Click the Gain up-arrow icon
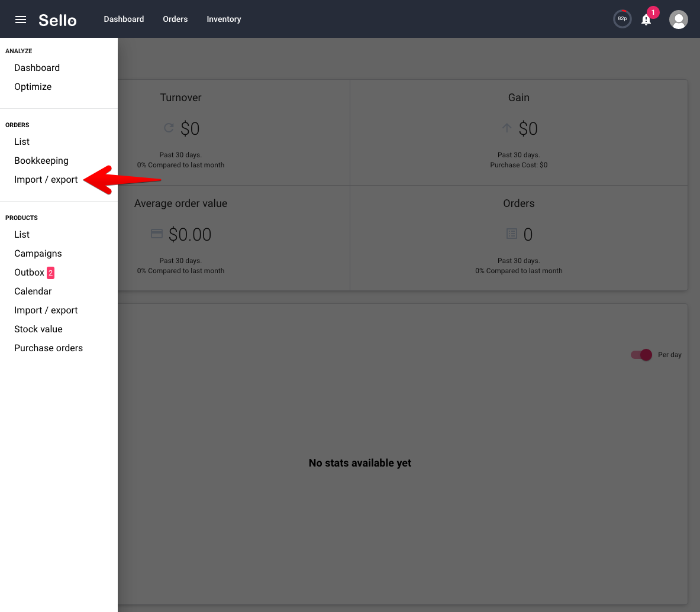The height and width of the screenshot is (612, 700). tap(507, 128)
